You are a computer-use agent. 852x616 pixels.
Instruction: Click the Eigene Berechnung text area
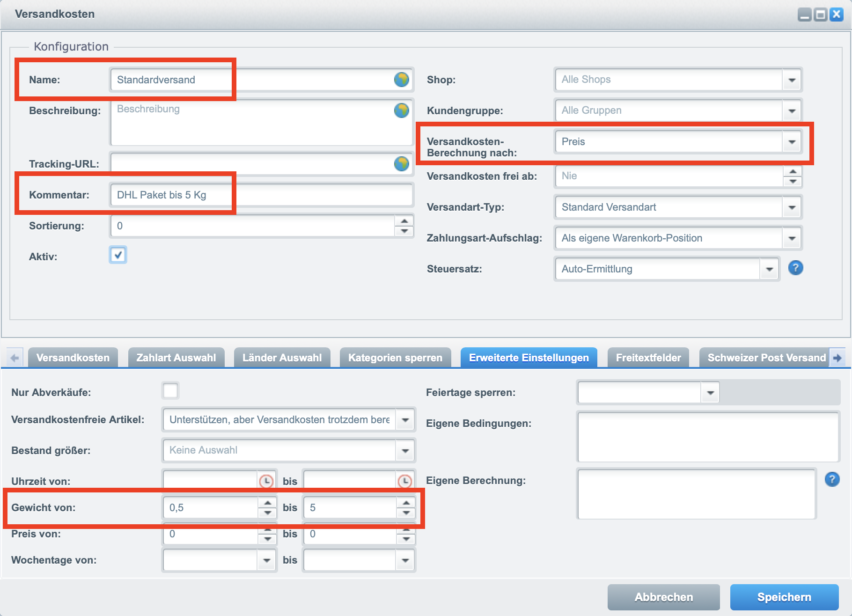tap(697, 494)
